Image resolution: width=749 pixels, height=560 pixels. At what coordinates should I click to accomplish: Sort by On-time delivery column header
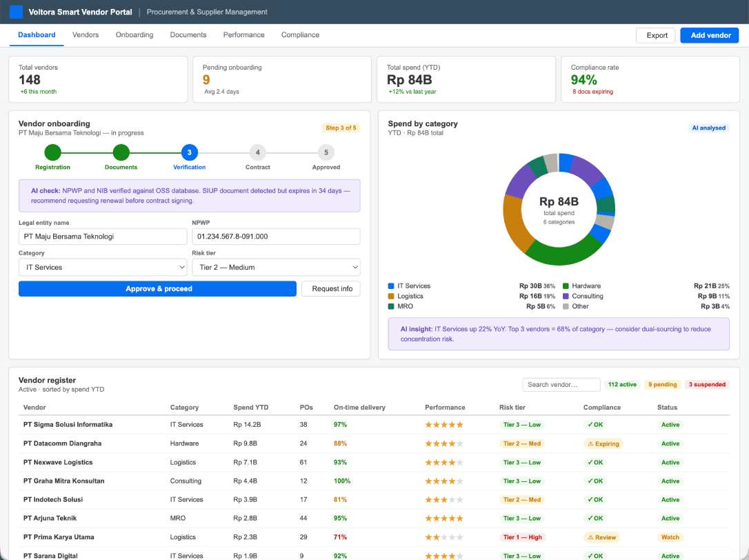pos(359,408)
